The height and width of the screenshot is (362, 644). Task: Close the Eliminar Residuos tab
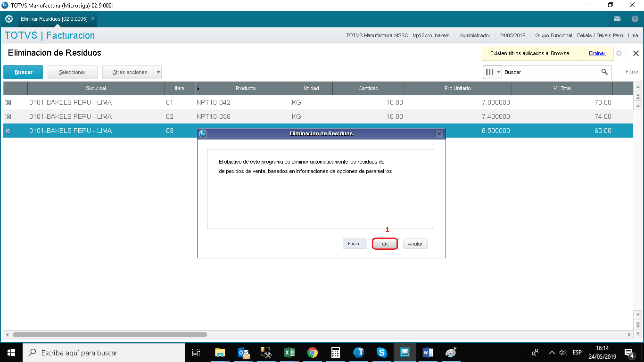click(x=93, y=18)
